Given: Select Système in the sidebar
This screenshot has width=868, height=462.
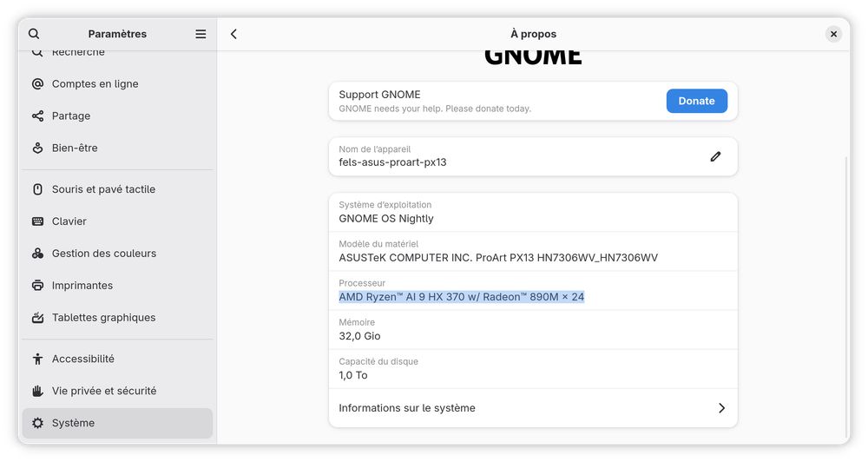Looking at the screenshot, I should coord(117,423).
